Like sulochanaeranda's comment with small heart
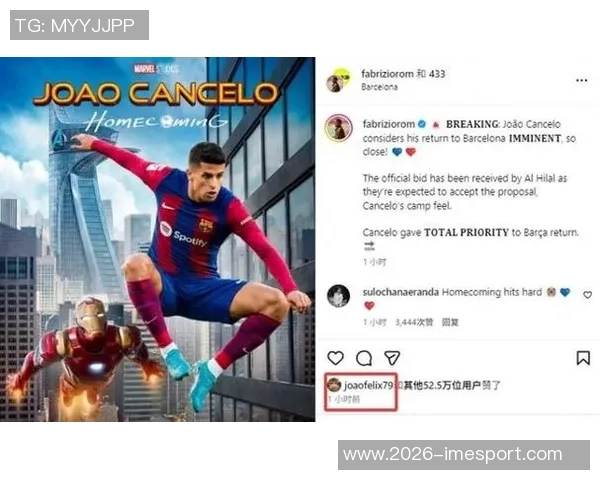This screenshot has width=600, height=480. (587, 295)
